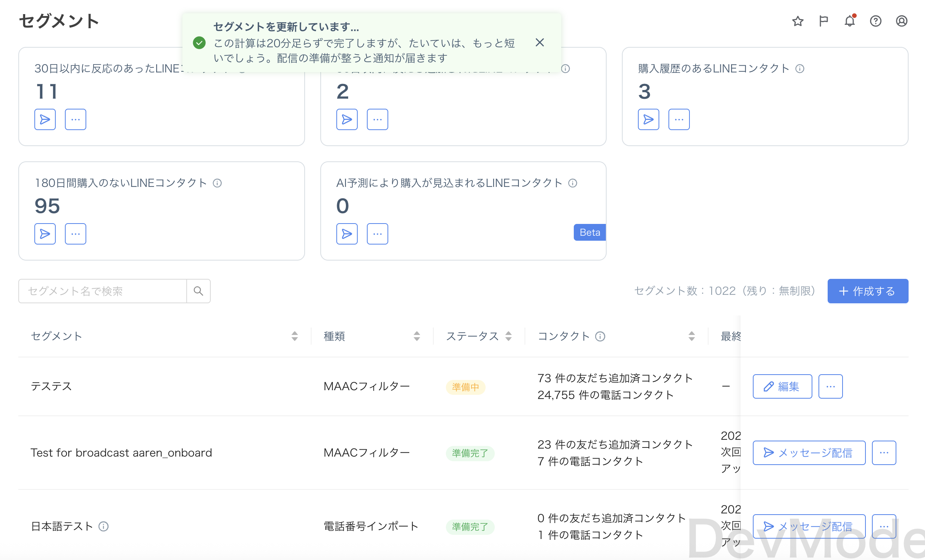
Task: Open more options on card showing 2
Action: click(x=377, y=119)
